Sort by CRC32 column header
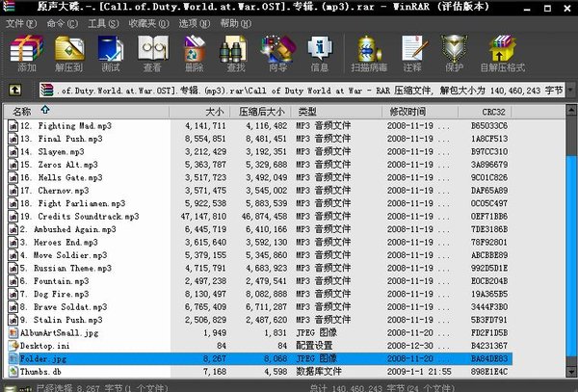578x392 pixels. [x=485, y=112]
